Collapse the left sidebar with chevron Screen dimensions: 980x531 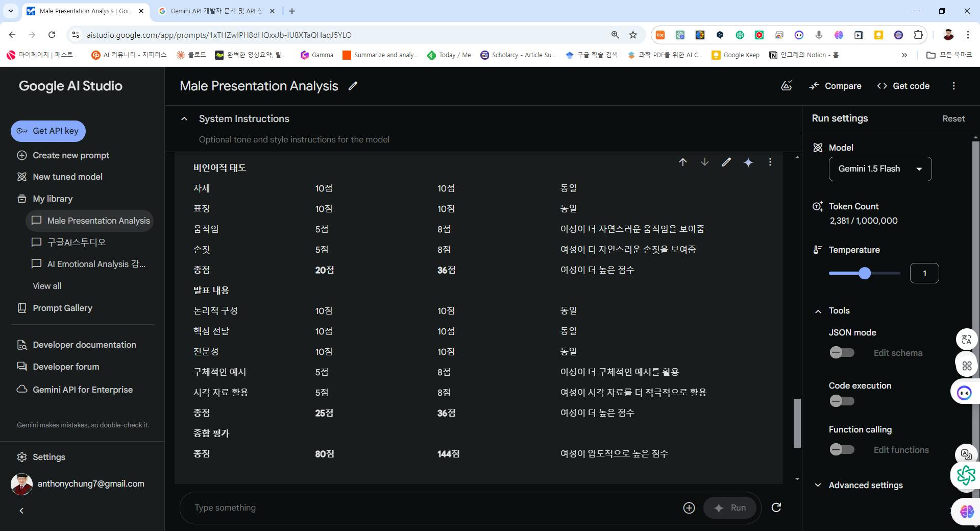(x=21, y=511)
